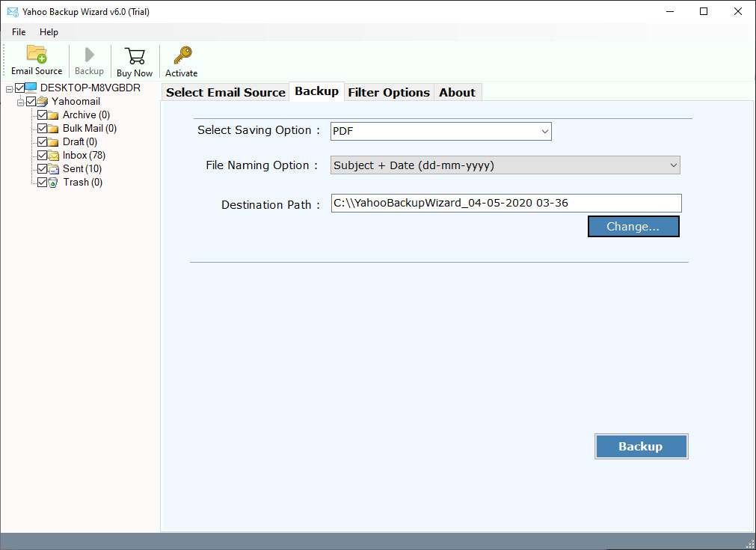Toggle the Archive (0) checkbox

(43, 114)
